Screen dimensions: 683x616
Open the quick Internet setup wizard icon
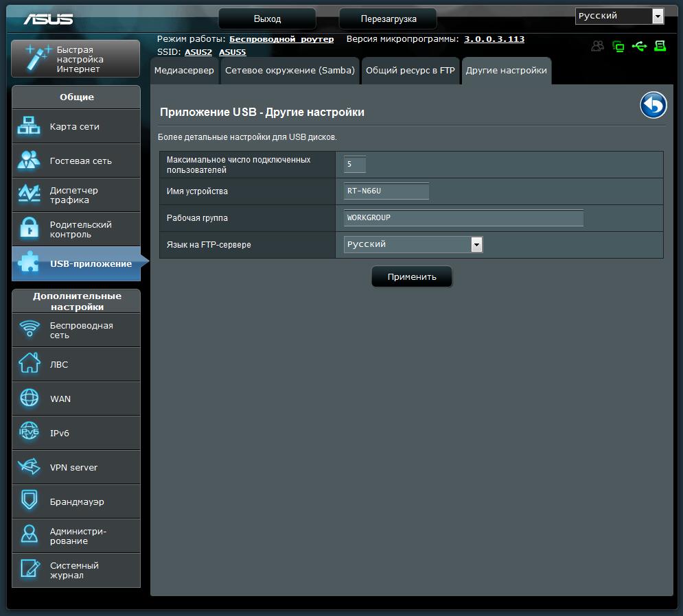point(38,58)
